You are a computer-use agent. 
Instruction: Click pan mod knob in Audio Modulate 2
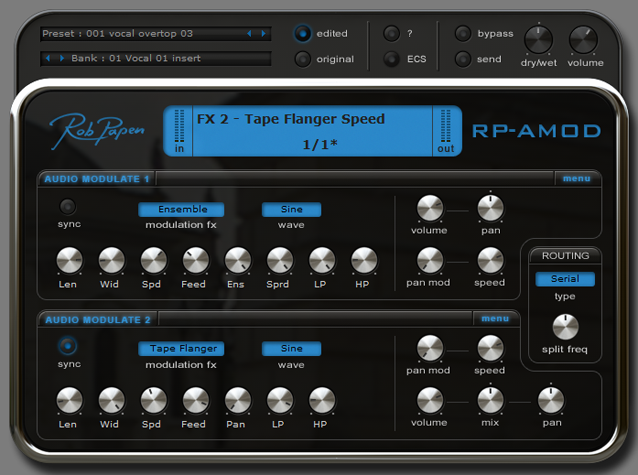[x=430, y=348]
